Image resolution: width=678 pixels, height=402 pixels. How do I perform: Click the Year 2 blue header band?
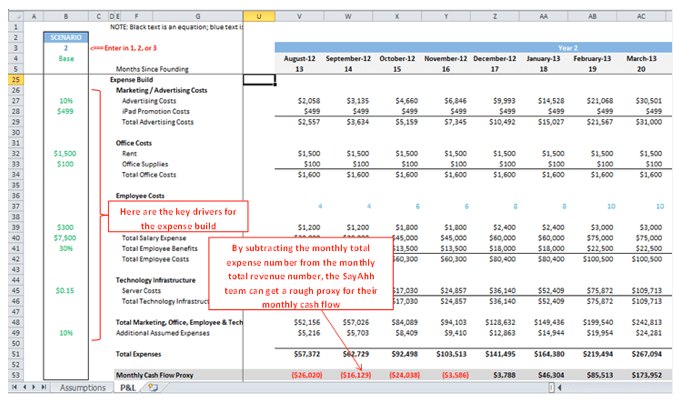[471, 47]
